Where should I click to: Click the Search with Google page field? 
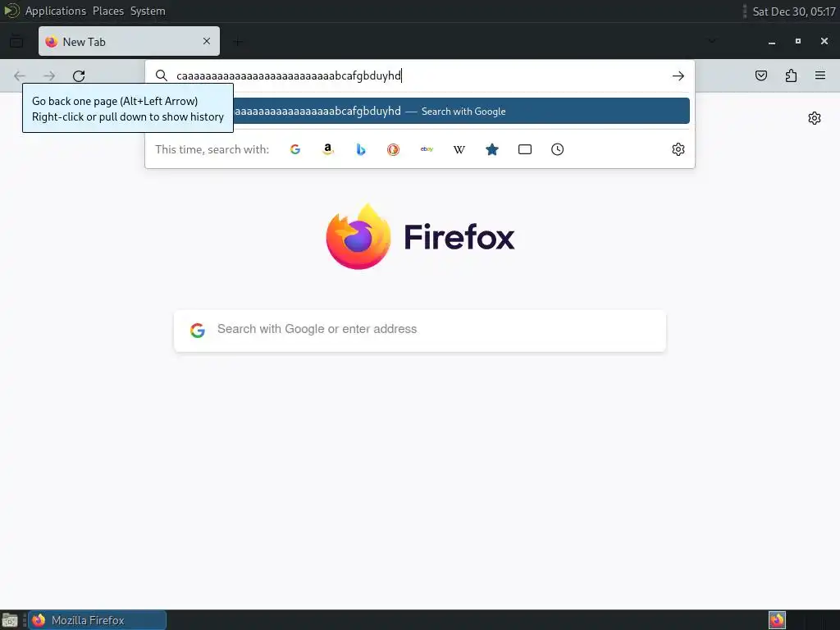click(x=420, y=331)
